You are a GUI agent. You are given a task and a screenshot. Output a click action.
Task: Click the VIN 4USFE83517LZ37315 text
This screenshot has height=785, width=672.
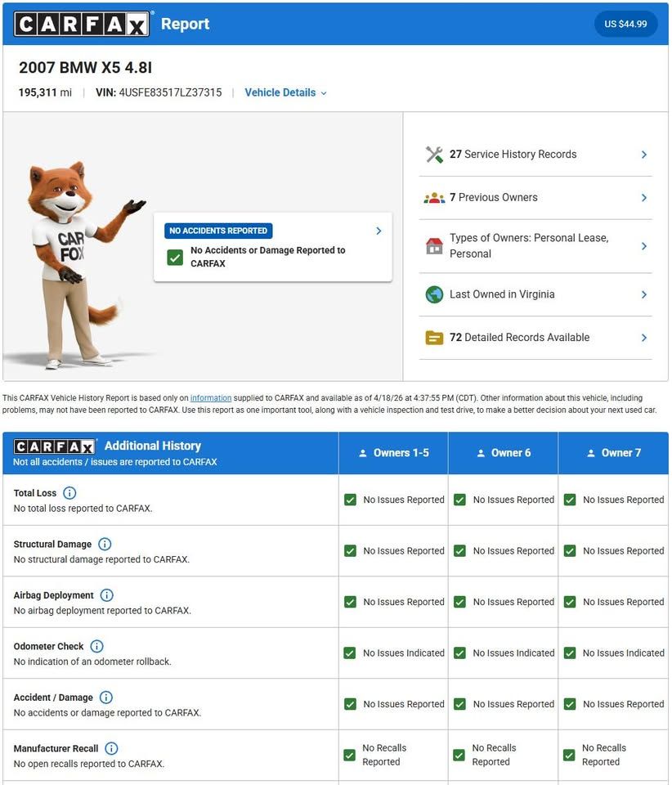click(159, 92)
